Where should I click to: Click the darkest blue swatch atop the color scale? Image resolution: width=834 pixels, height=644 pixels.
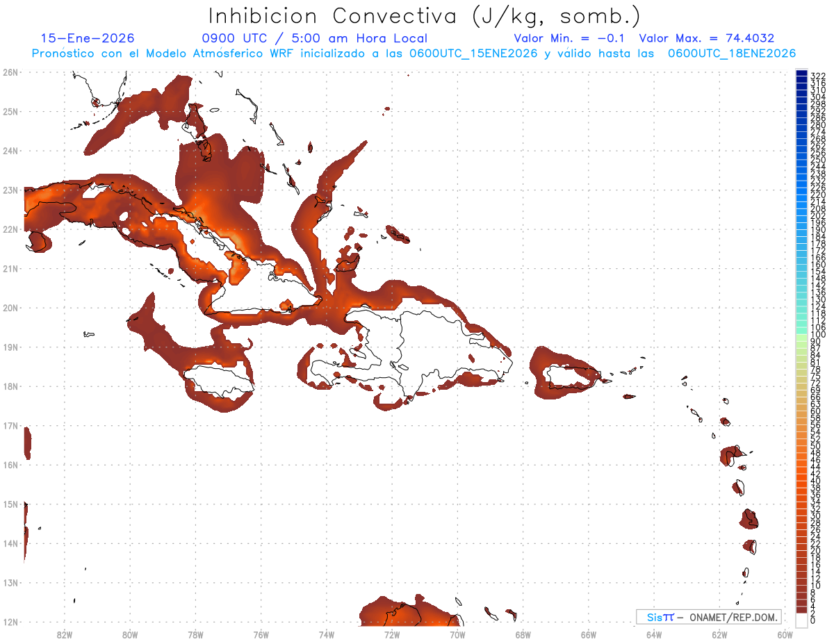[x=801, y=74]
